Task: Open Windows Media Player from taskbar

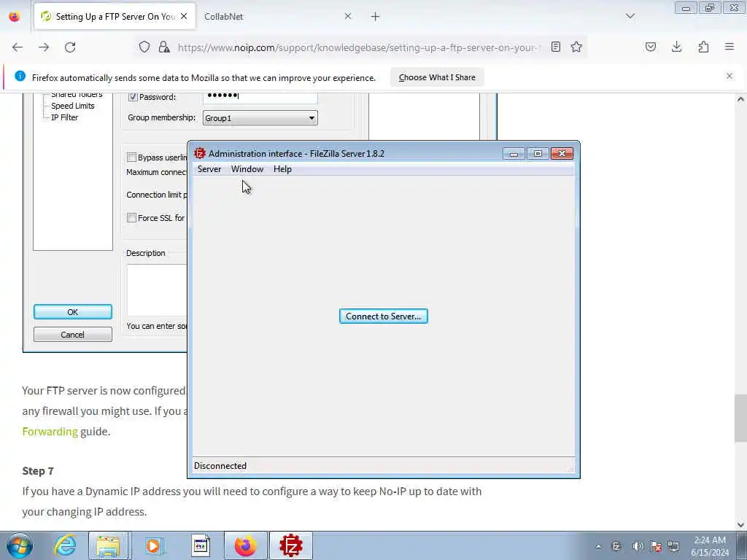Action: [153, 545]
